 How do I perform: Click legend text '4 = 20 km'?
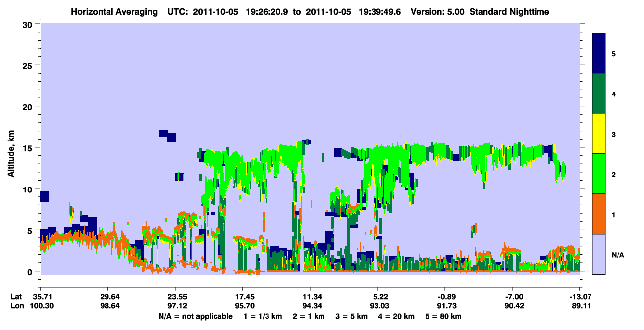[x=397, y=316]
